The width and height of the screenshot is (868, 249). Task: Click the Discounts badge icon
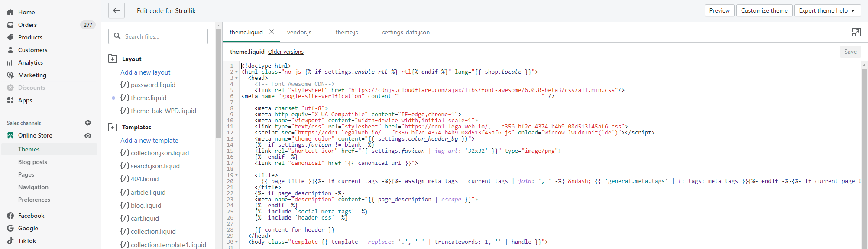(10, 88)
